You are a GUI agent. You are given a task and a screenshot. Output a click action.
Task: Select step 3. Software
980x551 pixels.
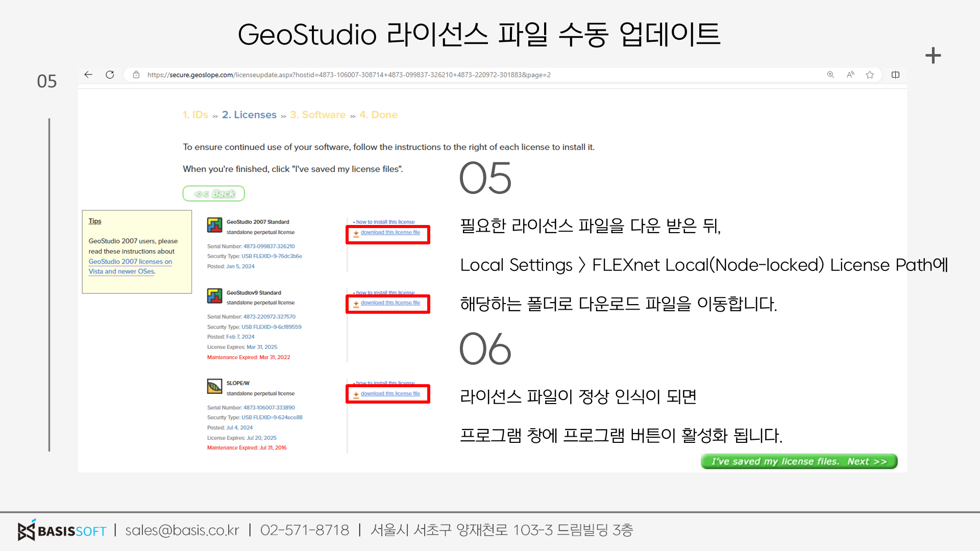tap(317, 115)
